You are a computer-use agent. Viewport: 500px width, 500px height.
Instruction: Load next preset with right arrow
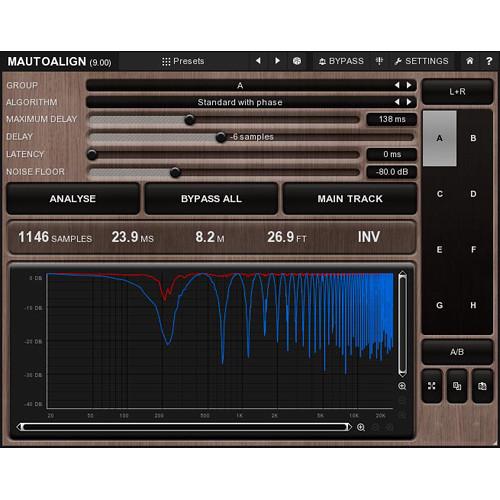tap(277, 61)
